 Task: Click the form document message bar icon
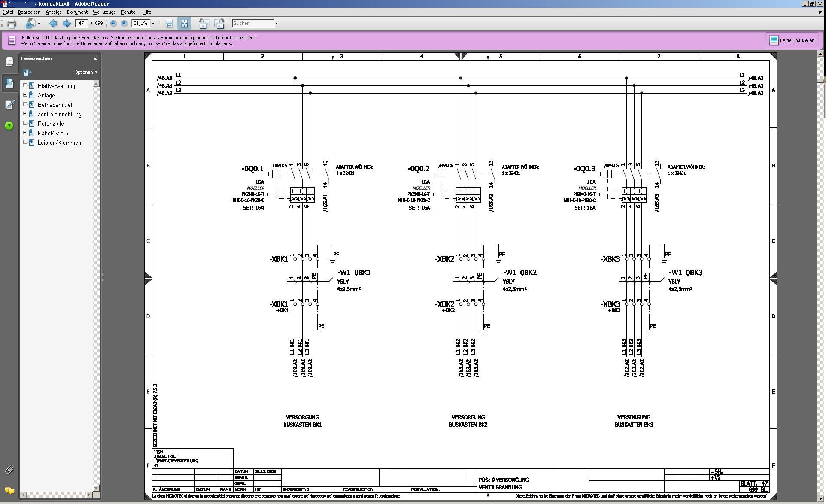(x=12, y=40)
